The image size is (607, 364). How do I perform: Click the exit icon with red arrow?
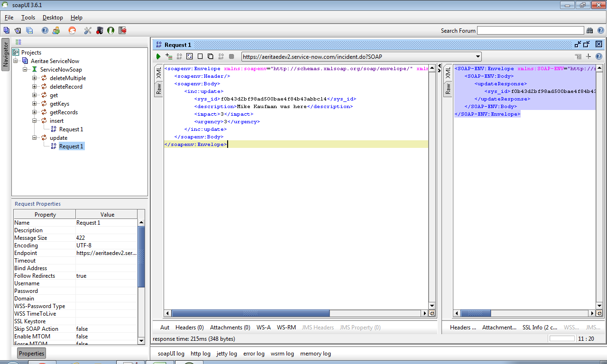click(122, 30)
